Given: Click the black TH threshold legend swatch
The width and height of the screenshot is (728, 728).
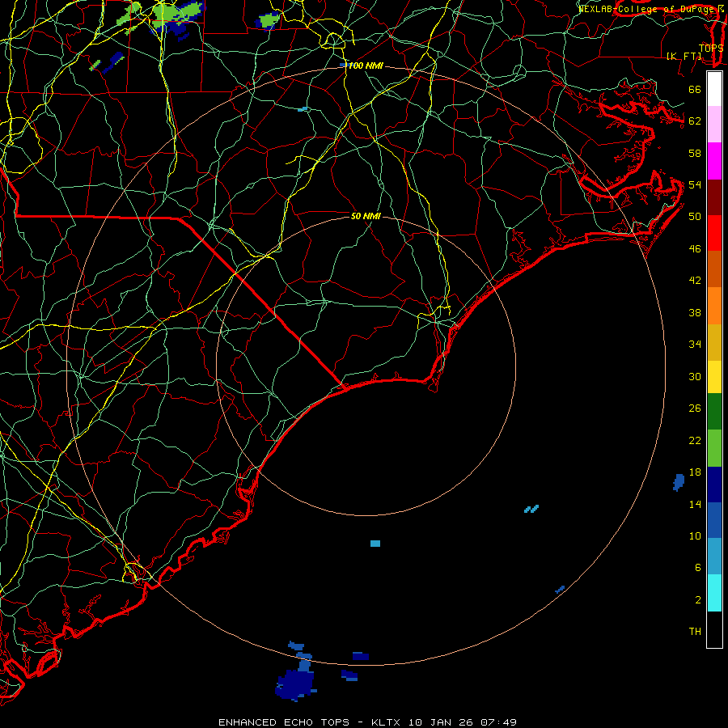Looking at the screenshot, I should point(714,629).
